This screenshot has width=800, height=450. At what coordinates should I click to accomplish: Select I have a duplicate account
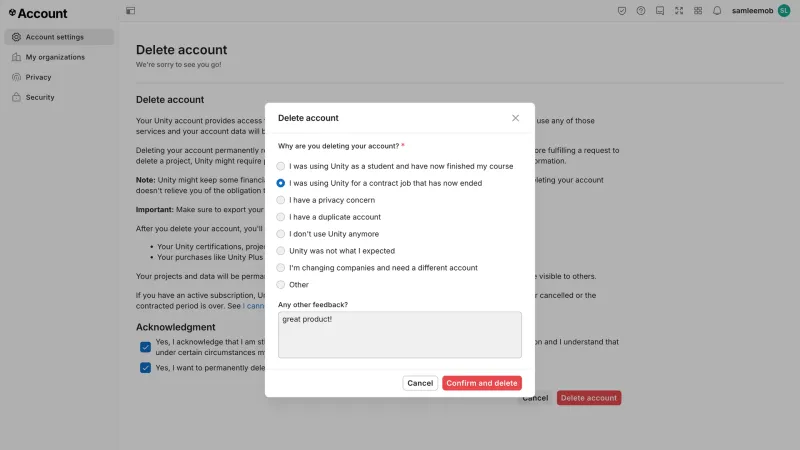(281, 217)
